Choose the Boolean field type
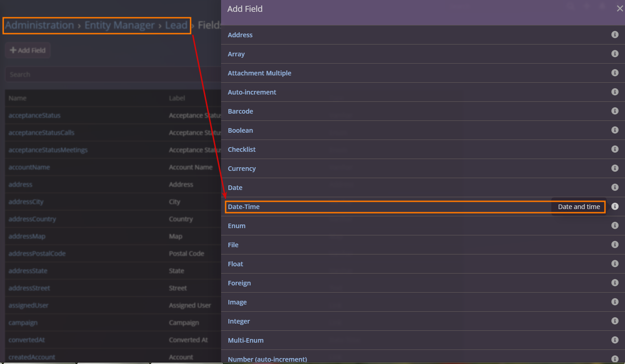625x364 pixels. pyautogui.click(x=240, y=130)
